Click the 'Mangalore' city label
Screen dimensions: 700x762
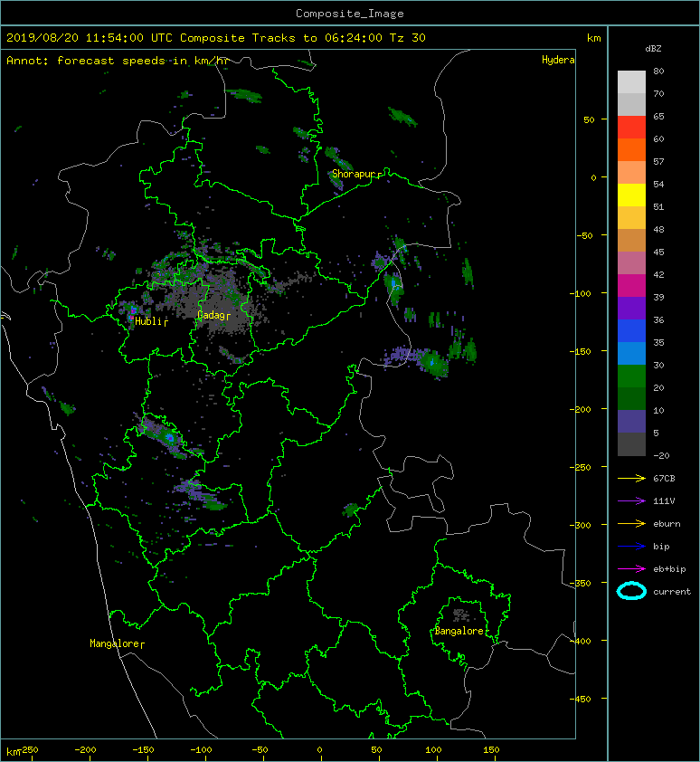click(114, 643)
